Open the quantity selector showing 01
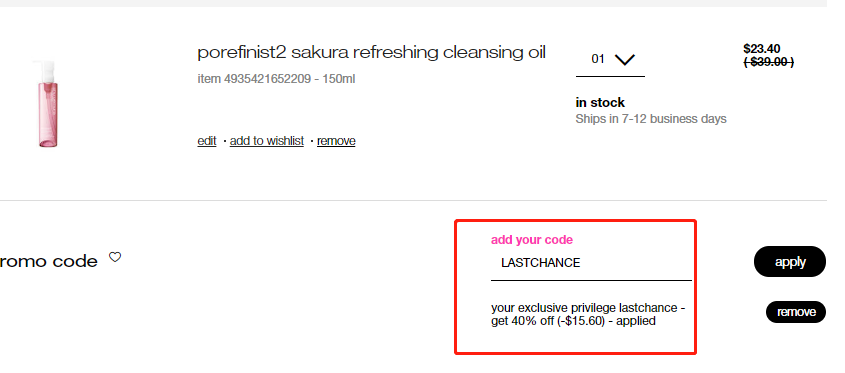The height and width of the screenshot is (373, 845). (610, 60)
